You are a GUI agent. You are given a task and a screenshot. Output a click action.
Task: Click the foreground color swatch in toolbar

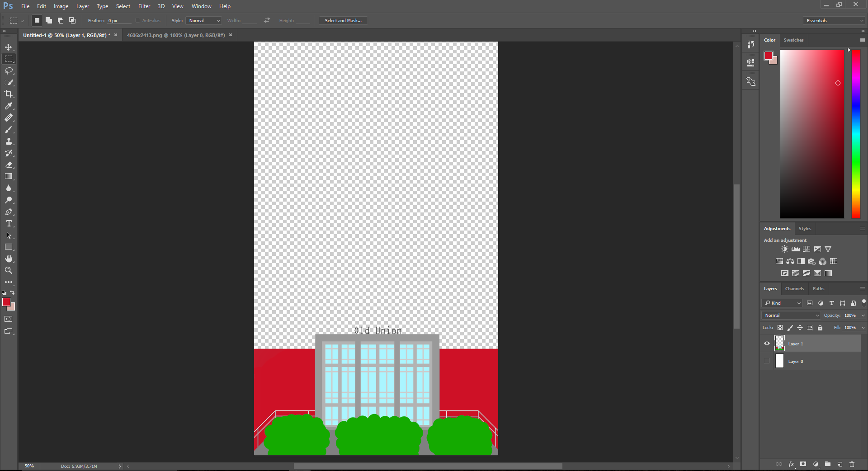click(6, 302)
